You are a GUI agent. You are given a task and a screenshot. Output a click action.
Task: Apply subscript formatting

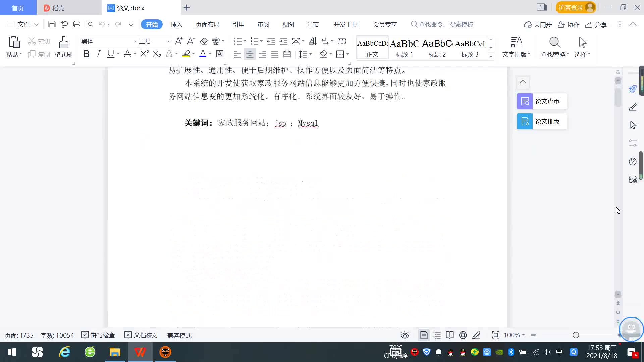click(157, 54)
